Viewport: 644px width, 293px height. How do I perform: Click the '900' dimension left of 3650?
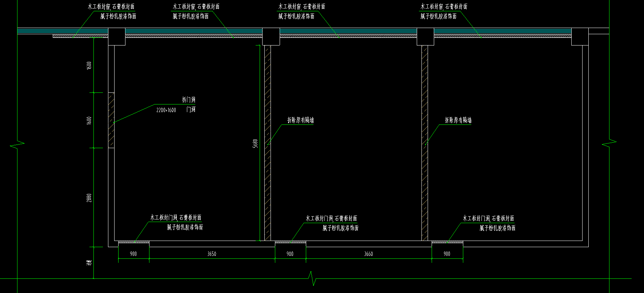click(x=133, y=254)
